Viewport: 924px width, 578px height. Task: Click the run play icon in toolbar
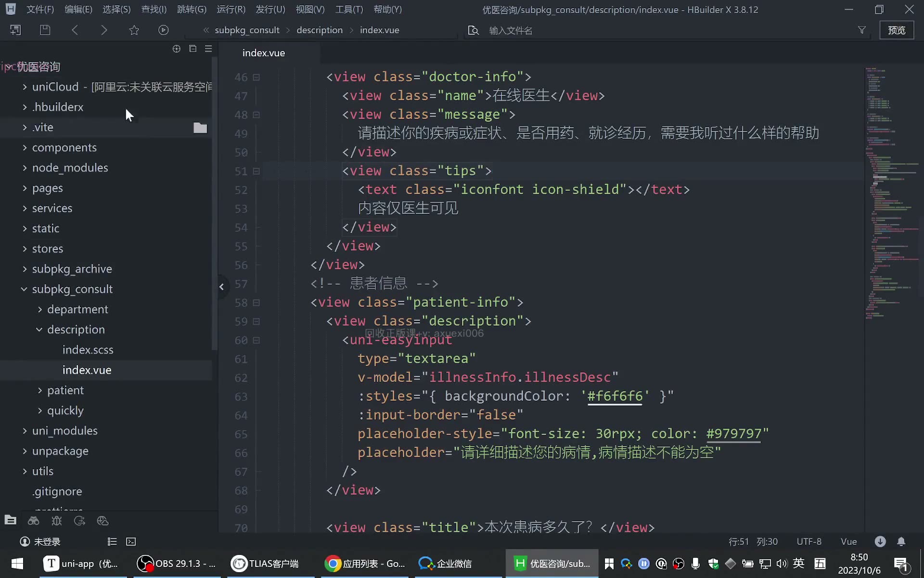point(164,30)
